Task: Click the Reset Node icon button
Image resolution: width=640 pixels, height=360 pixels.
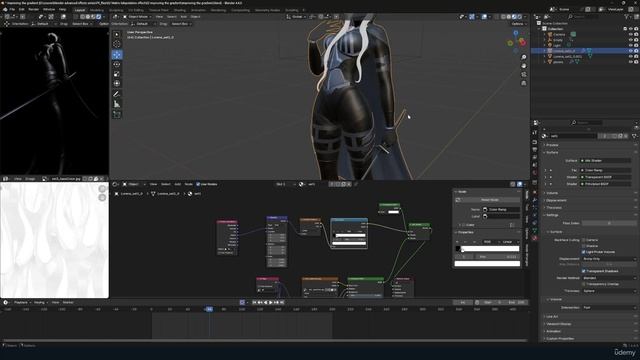Action: (x=458, y=200)
